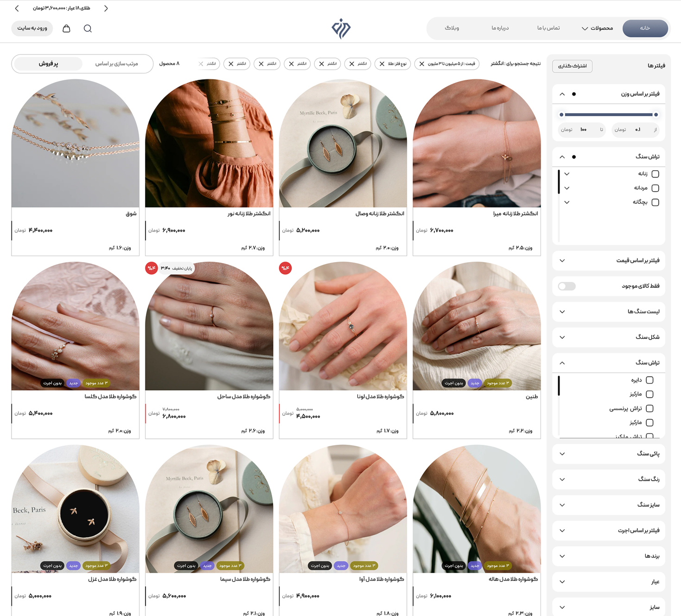Check the دایره stone cut checkbox

coord(650,380)
